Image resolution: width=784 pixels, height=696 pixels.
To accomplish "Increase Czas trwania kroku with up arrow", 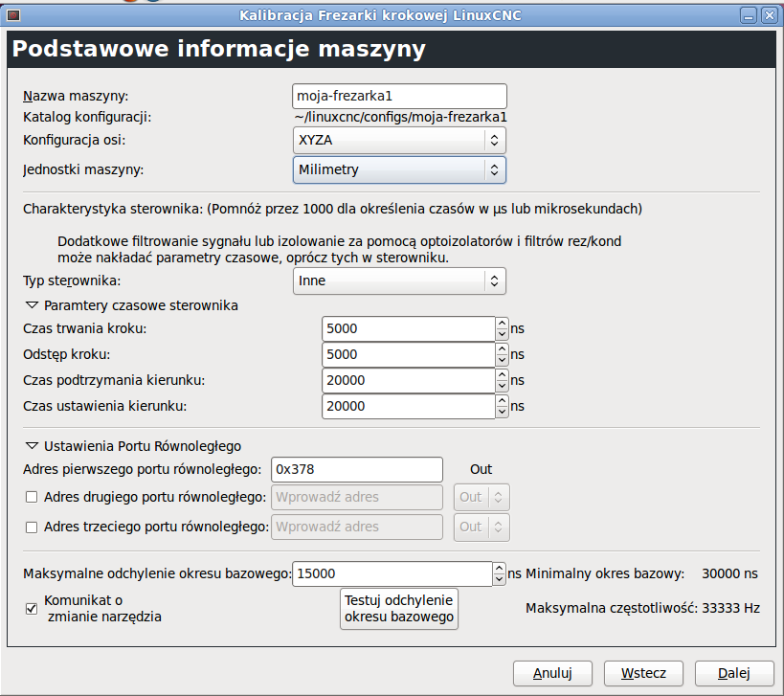I will (502, 323).
